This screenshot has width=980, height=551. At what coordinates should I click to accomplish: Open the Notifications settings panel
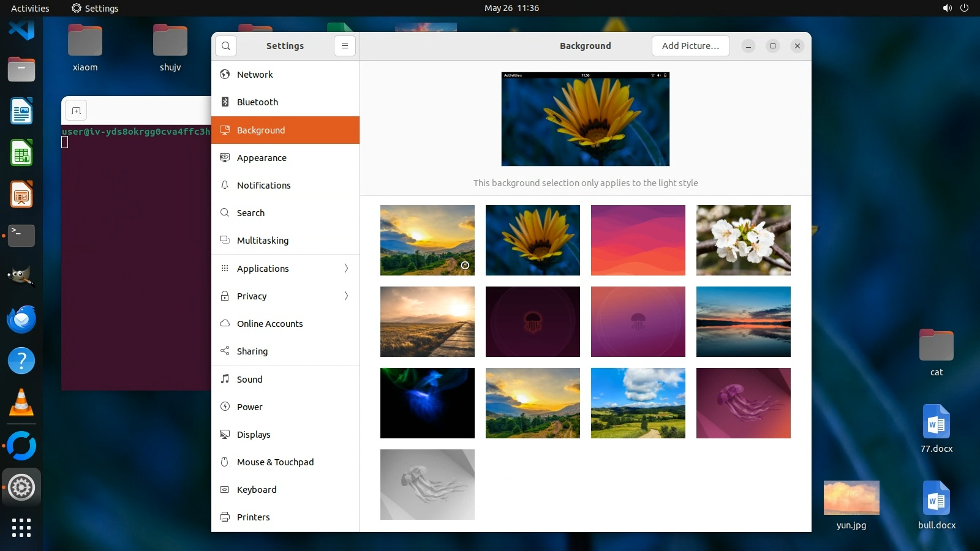click(263, 186)
